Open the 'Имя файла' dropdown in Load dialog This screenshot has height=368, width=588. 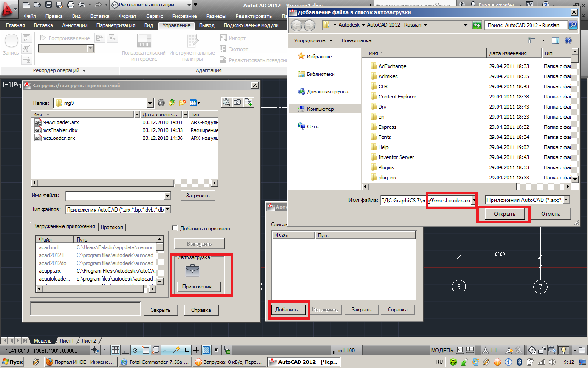(x=168, y=196)
